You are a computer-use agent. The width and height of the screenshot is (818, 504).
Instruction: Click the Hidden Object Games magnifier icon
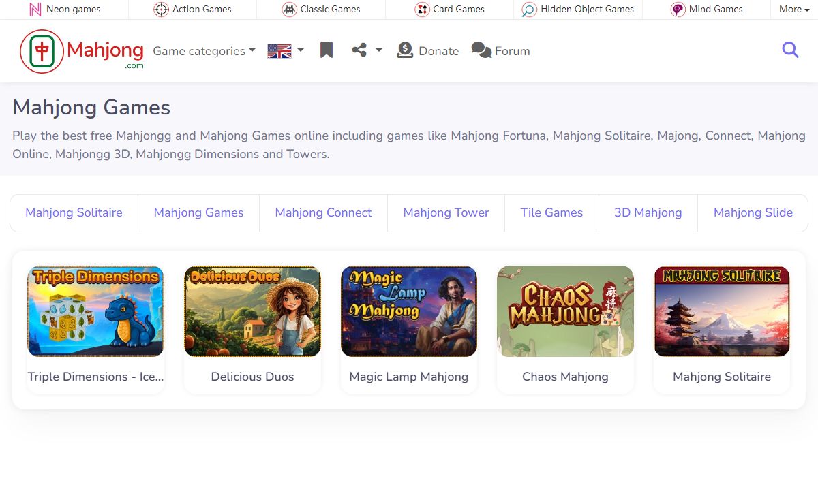pos(529,10)
